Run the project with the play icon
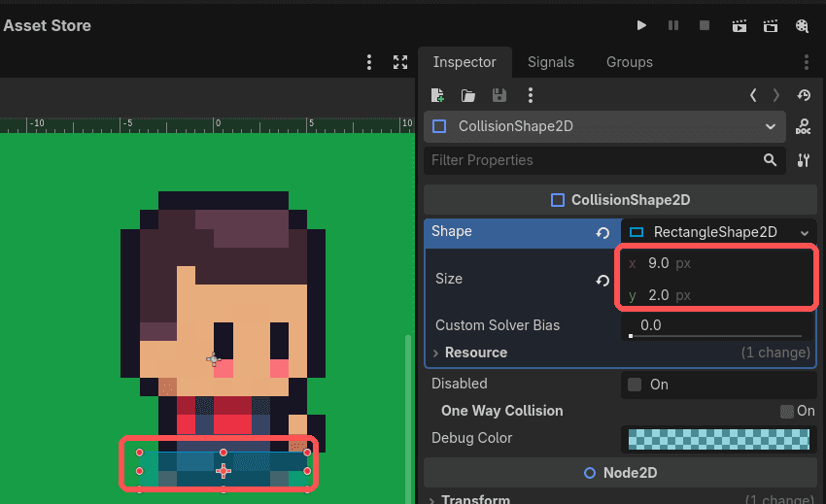The height and width of the screenshot is (504, 826). click(641, 25)
